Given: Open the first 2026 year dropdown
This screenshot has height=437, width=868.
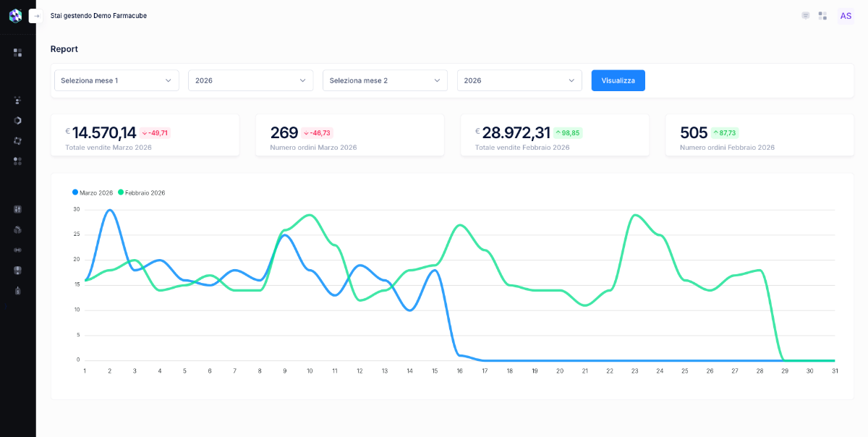Looking at the screenshot, I should click(x=250, y=80).
